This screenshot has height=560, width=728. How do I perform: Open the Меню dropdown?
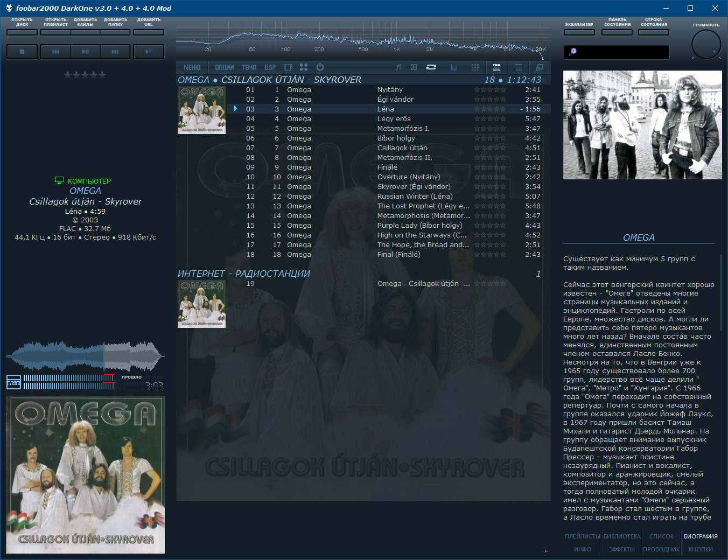[x=192, y=67]
